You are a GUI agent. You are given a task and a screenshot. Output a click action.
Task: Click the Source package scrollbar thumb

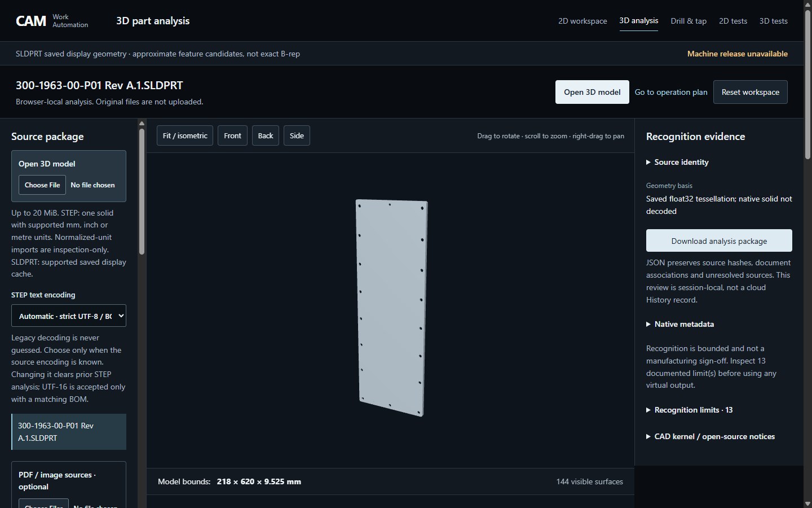tap(142, 191)
